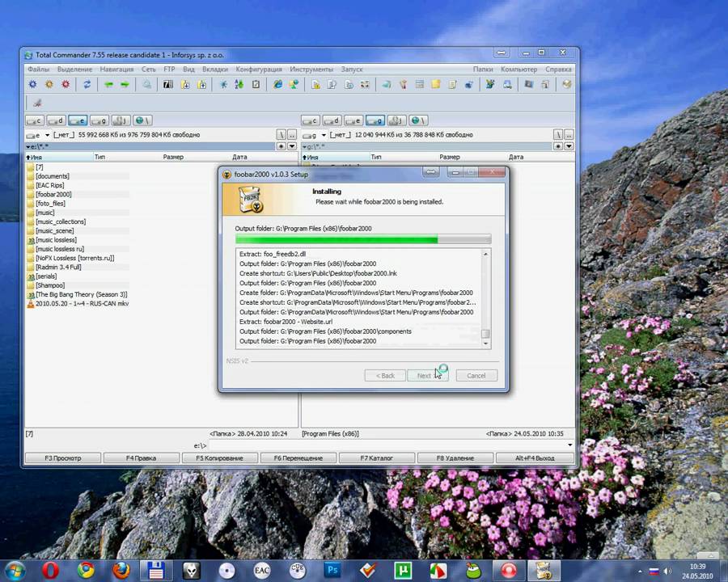Open the Запуск menu

point(352,70)
